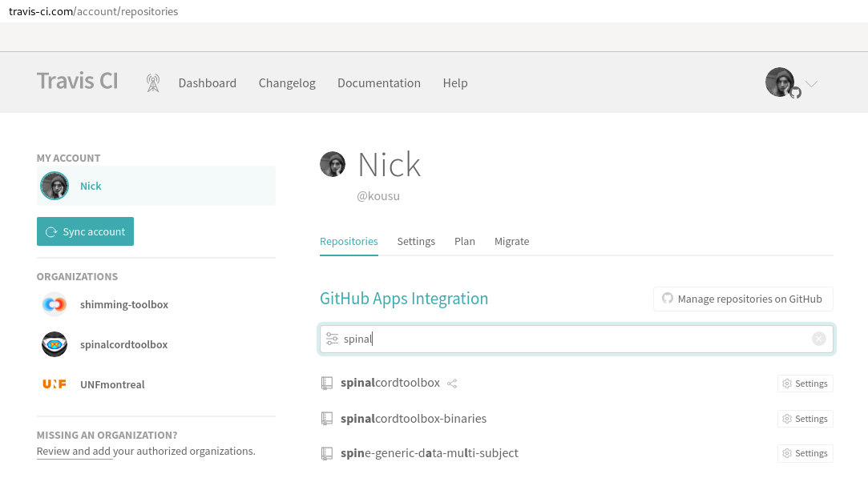The height and width of the screenshot is (478, 868).
Task: Open Settings for spinalcordtoolbox-binaries
Action: [805, 419]
